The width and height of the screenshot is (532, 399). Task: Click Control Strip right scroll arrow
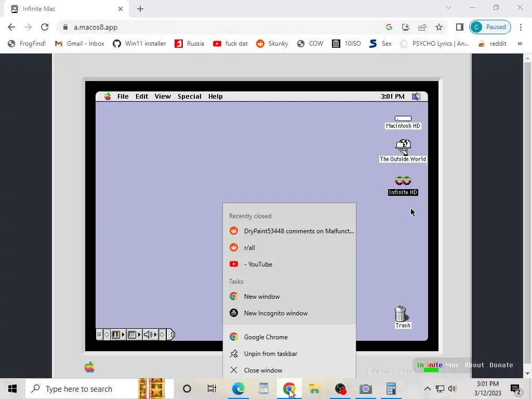(x=162, y=335)
